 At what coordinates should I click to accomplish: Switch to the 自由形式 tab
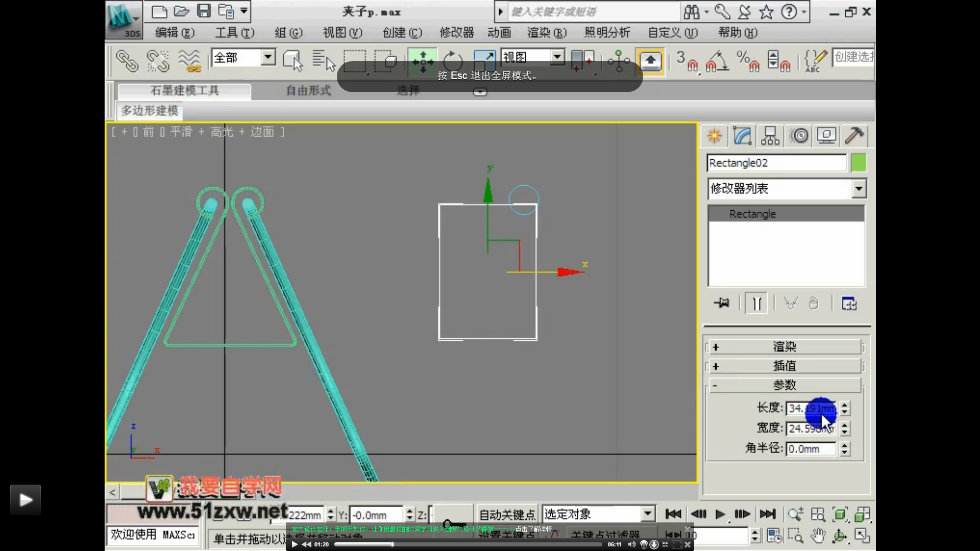coord(308,91)
